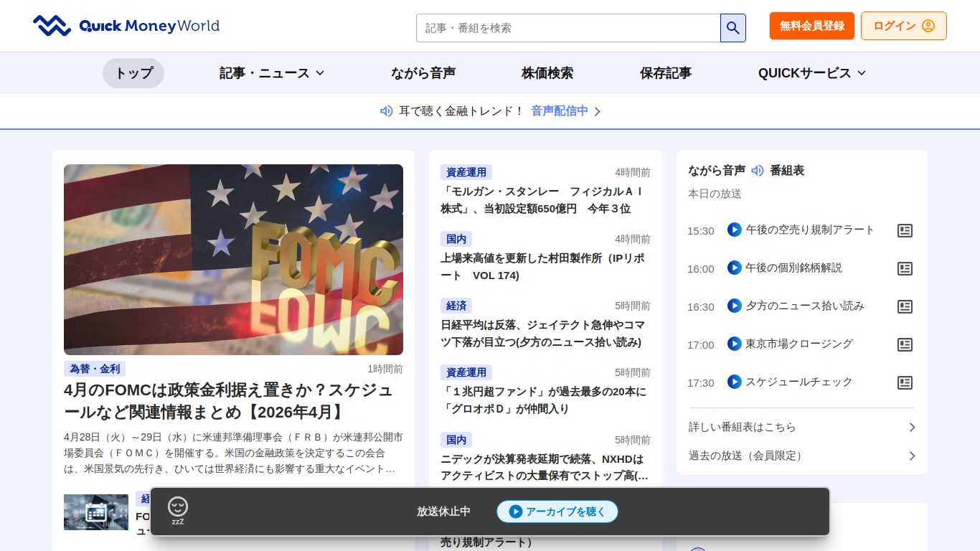This screenshot has width=980, height=551.
Task: Click speaker icon beside ながら音声 番組表 heading
Action: pos(758,171)
